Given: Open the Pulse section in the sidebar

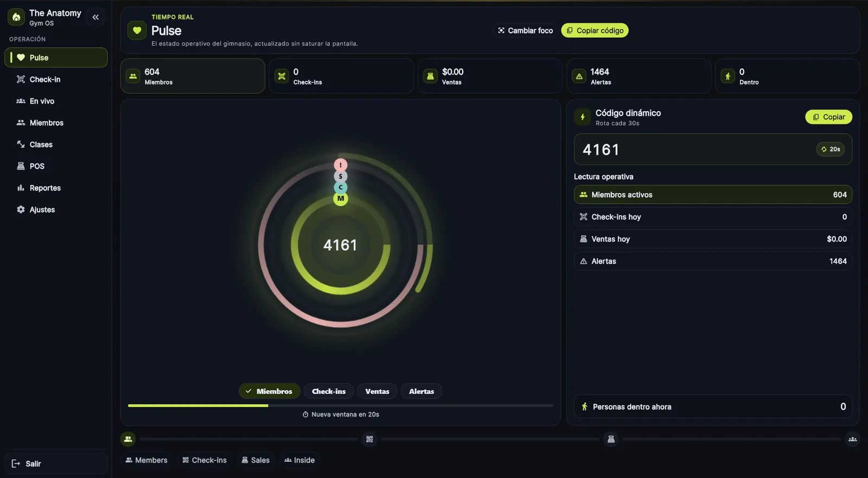Looking at the screenshot, I should [x=56, y=58].
